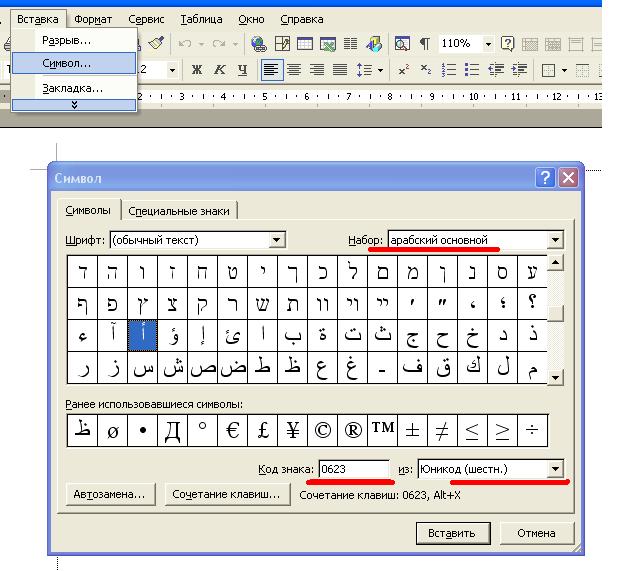Viewport: 628px width, 571px height.
Task: Pick the euro € recent symbol
Action: (233, 430)
